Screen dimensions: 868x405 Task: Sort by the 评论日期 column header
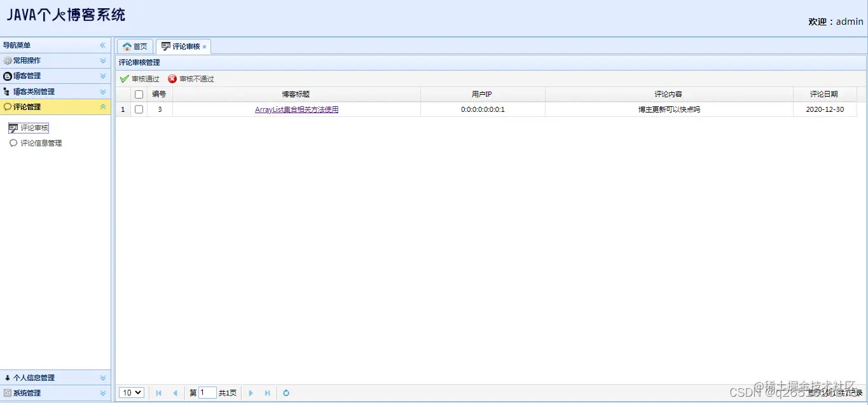tap(824, 94)
